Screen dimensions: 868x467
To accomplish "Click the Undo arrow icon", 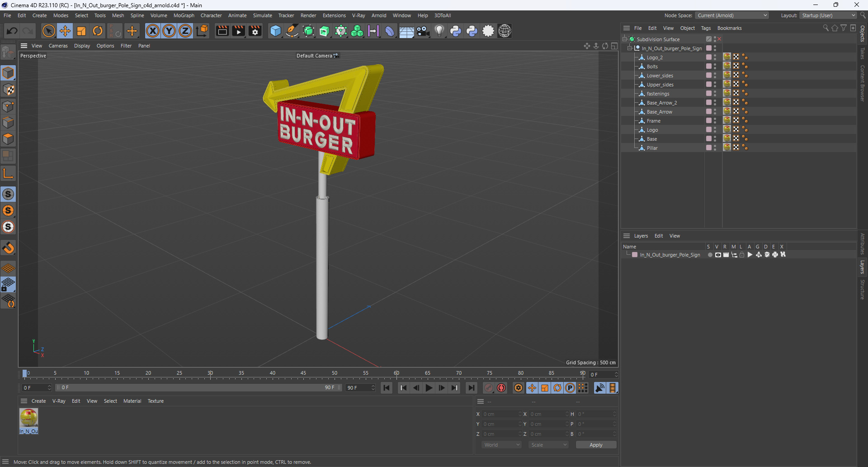I will click(x=12, y=31).
